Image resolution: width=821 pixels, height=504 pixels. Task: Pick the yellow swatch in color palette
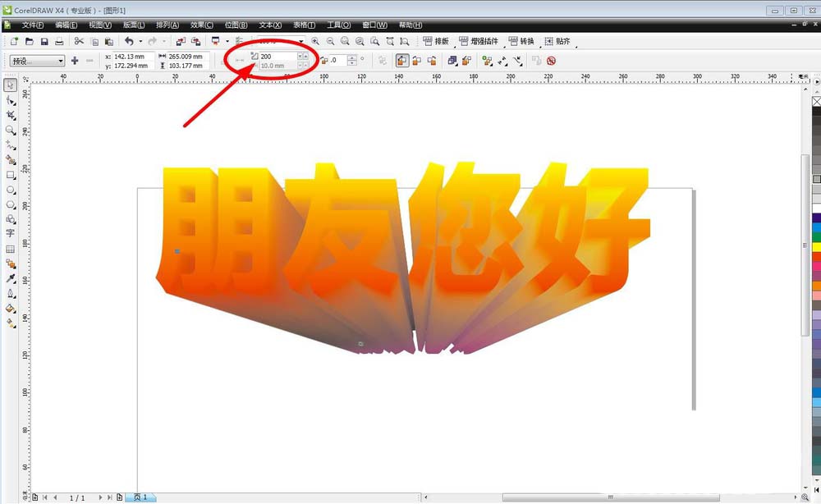[x=817, y=247]
